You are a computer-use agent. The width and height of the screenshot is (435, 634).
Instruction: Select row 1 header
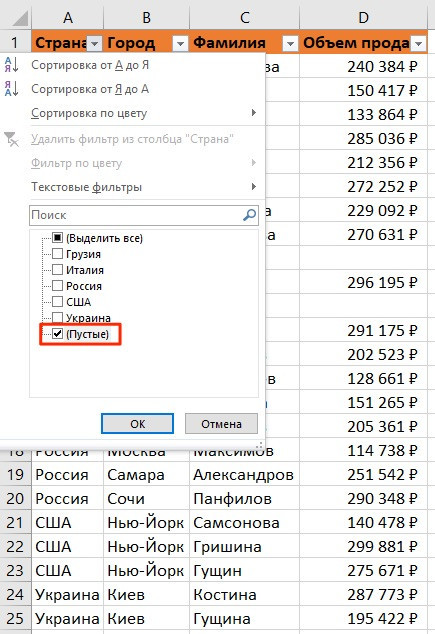click(15, 42)
